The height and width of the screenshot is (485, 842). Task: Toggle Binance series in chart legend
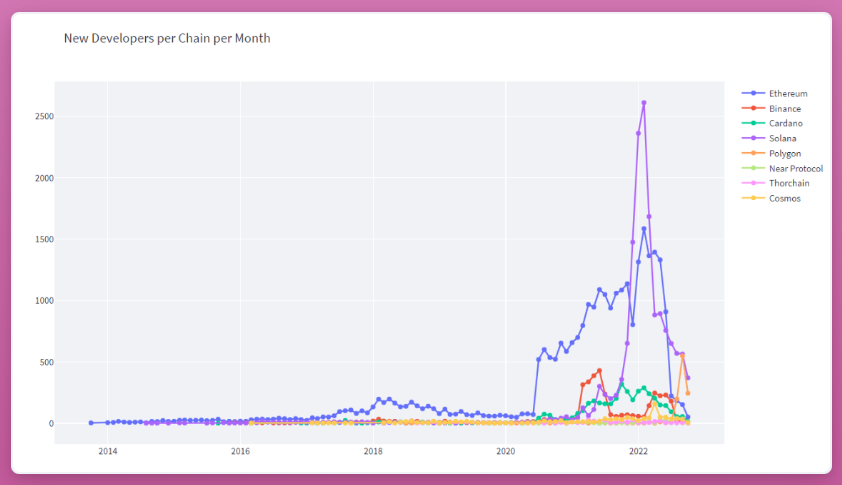(x=771, y=108)
